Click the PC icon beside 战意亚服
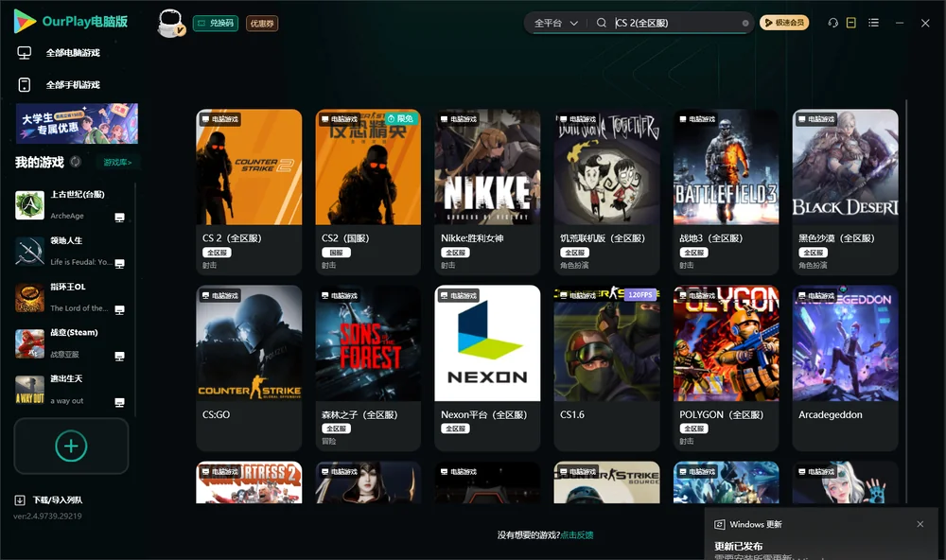This screenshot has width=946, height=560. coord(119,356)
